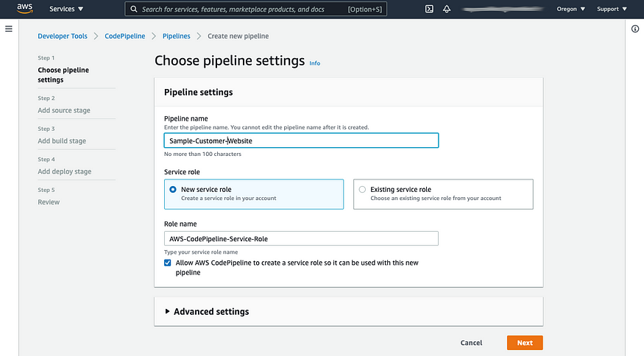The image size is (644, 356).
Task: Go to Pipelines breadcrumb link
Action: [x=176, y=36]
